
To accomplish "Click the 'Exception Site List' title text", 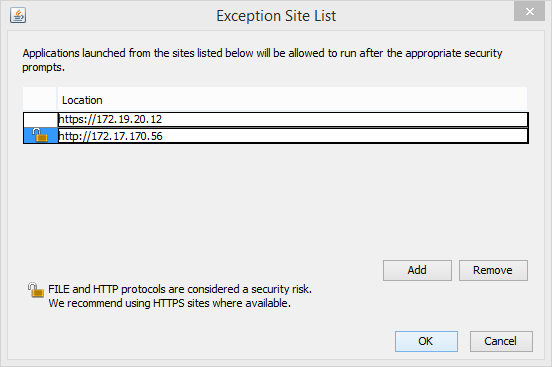I will (x=276, y=16).
